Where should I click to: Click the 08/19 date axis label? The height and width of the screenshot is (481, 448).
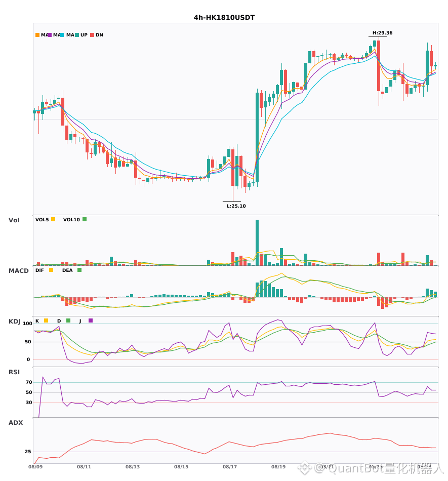278,467
